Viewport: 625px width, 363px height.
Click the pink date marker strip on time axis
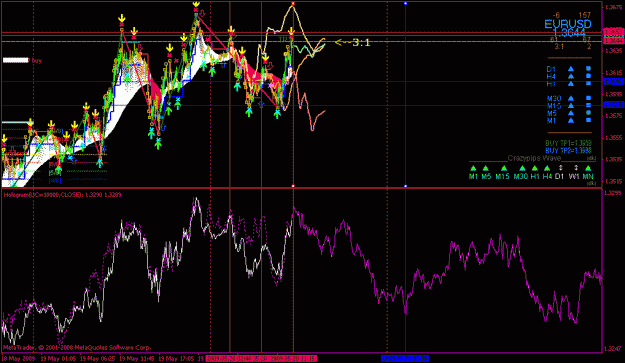click(261, 359)
